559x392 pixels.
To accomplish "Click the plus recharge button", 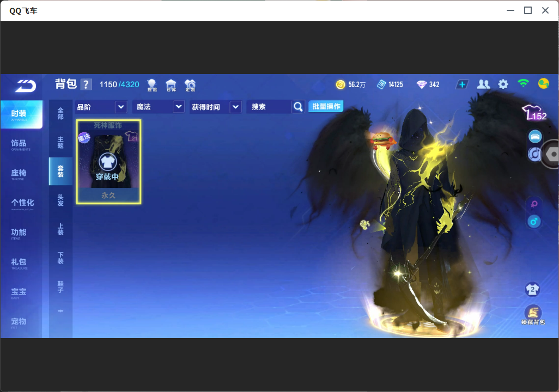I will click(x=462, y=84).
